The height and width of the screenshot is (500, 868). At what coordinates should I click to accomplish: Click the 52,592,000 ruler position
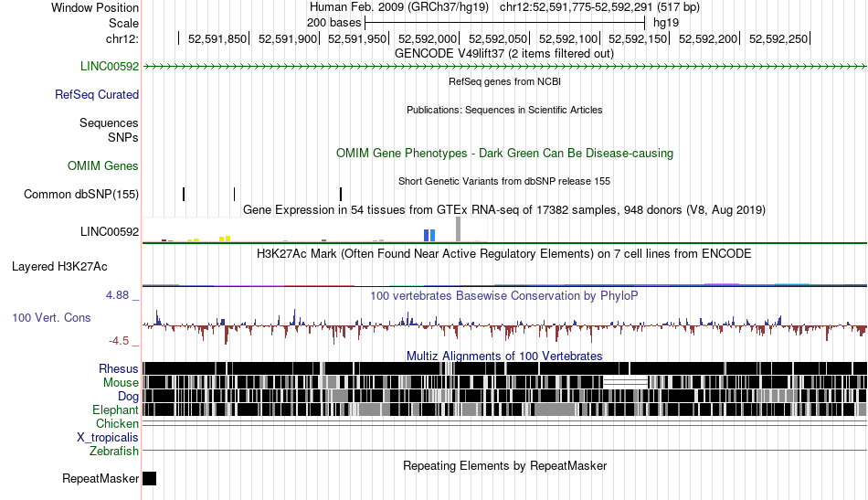(428, 38)
